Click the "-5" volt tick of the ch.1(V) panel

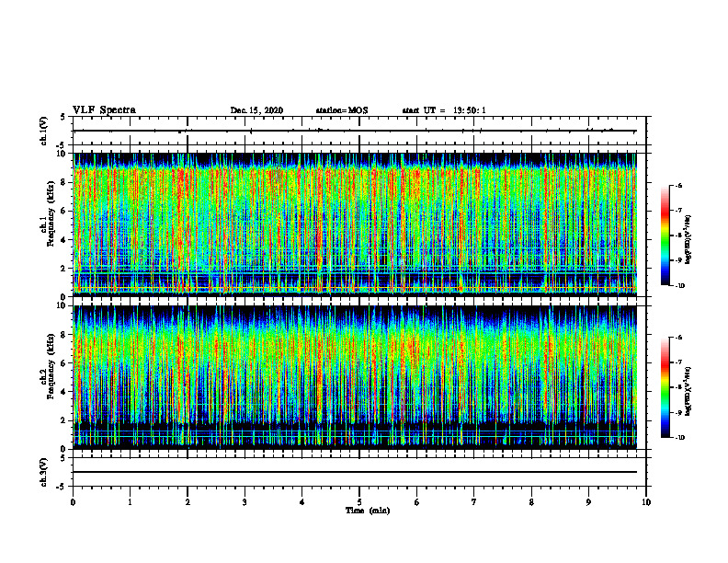coord(62,145)
